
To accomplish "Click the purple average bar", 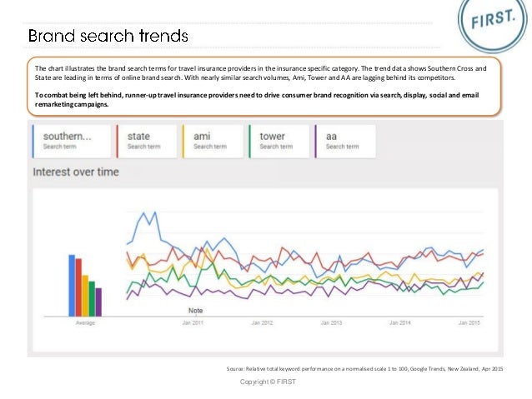I will pos(98,302).
